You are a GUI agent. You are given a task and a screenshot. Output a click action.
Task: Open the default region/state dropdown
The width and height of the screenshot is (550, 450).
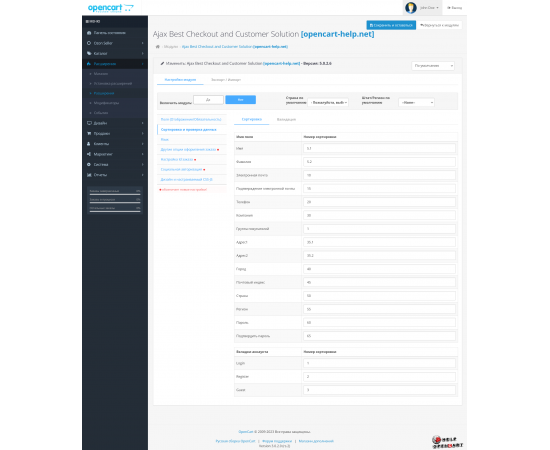coord(416,102)
